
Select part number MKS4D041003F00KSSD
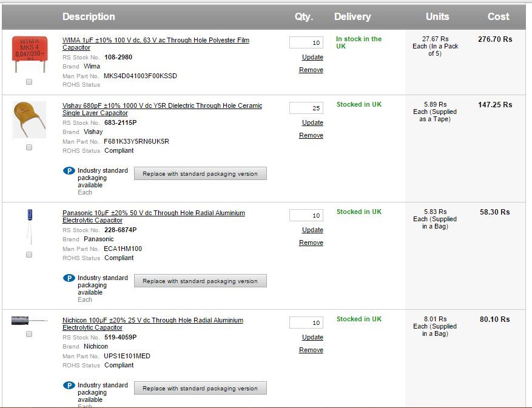[x=141, y=76]
